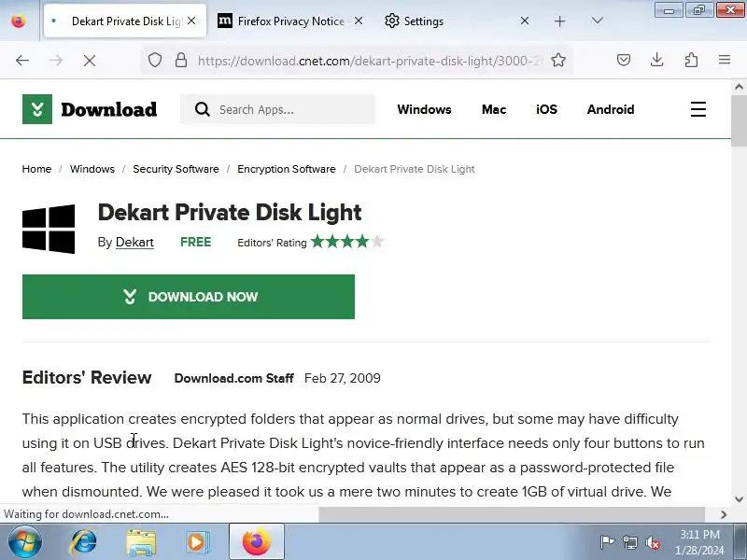Click the address bar URL
This screenshot has width=747, height=560.
click(x=369, y=61)
